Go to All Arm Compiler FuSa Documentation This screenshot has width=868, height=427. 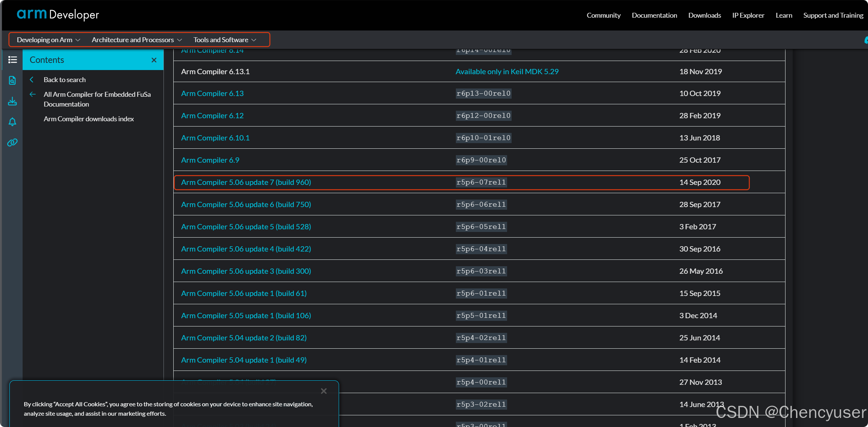(97, 99)
